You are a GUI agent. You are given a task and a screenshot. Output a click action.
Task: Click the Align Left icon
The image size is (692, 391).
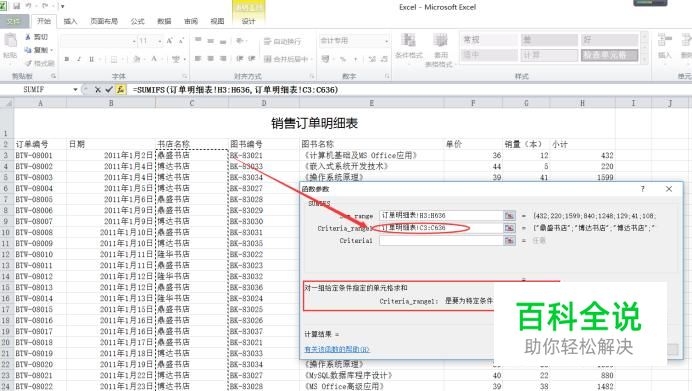pyautogui.click(x=198, y=58)
